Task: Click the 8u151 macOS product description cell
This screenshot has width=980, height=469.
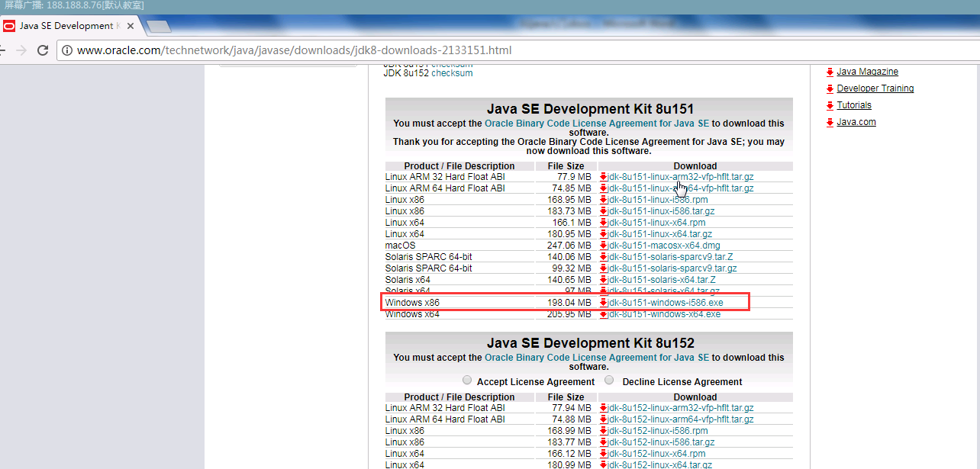Action: tap(401, 246)
